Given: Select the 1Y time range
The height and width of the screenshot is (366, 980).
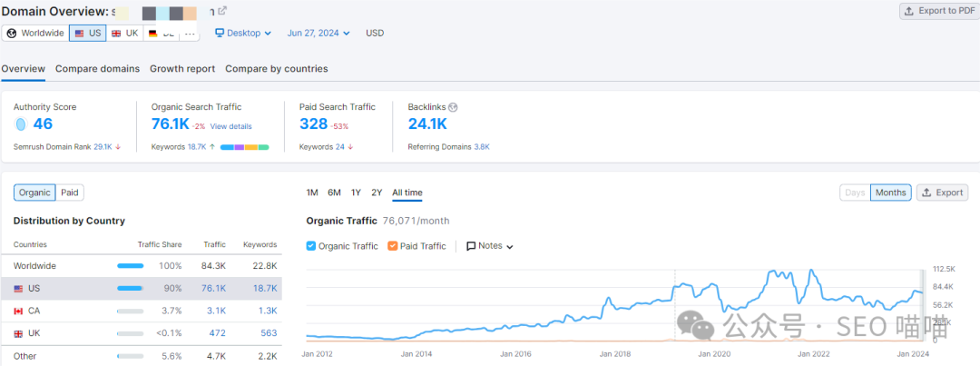Looking at the screenshot, I should pos(356,193).
